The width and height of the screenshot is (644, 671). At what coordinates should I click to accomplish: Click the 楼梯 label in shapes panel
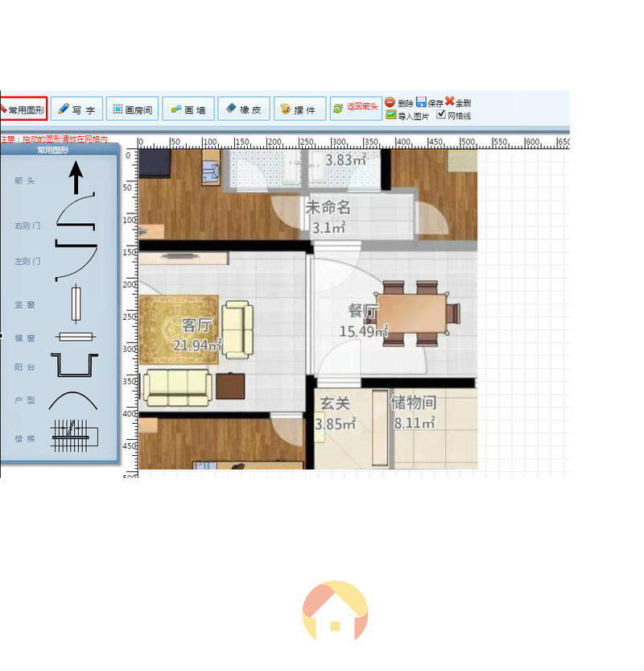pos(25,439)
